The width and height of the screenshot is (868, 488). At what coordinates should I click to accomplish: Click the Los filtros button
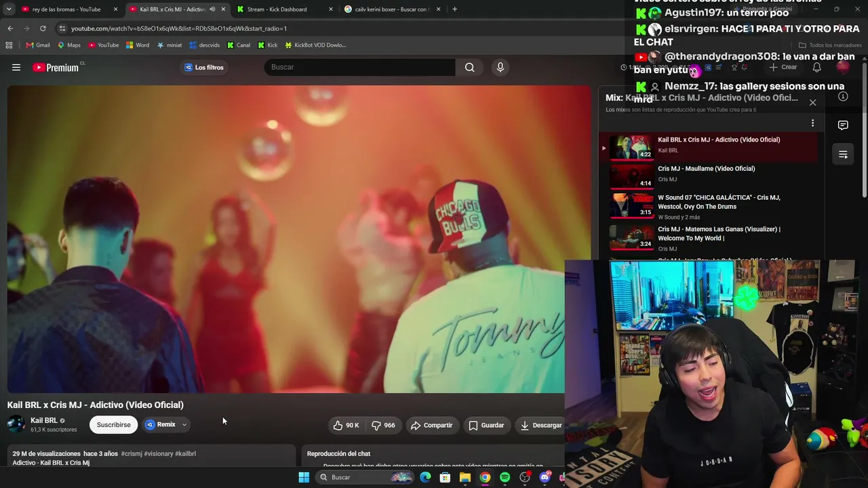[x=204, y=67]
